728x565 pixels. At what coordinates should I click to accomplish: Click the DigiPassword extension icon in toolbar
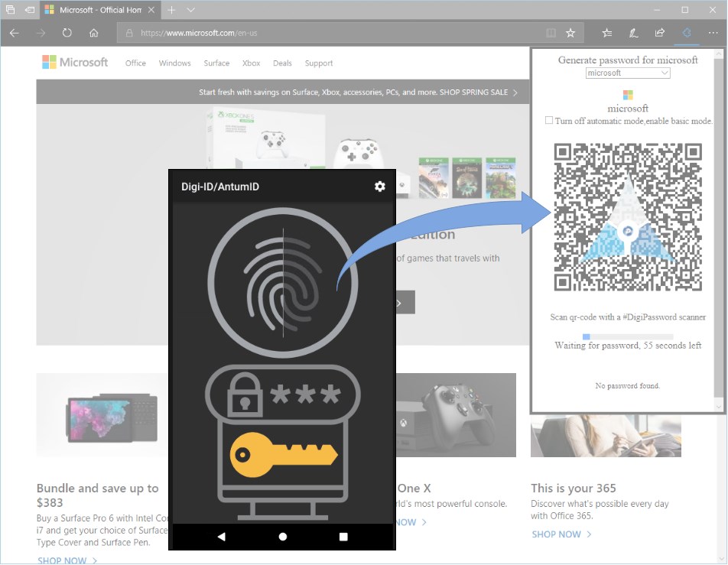(x=687, y=33)
